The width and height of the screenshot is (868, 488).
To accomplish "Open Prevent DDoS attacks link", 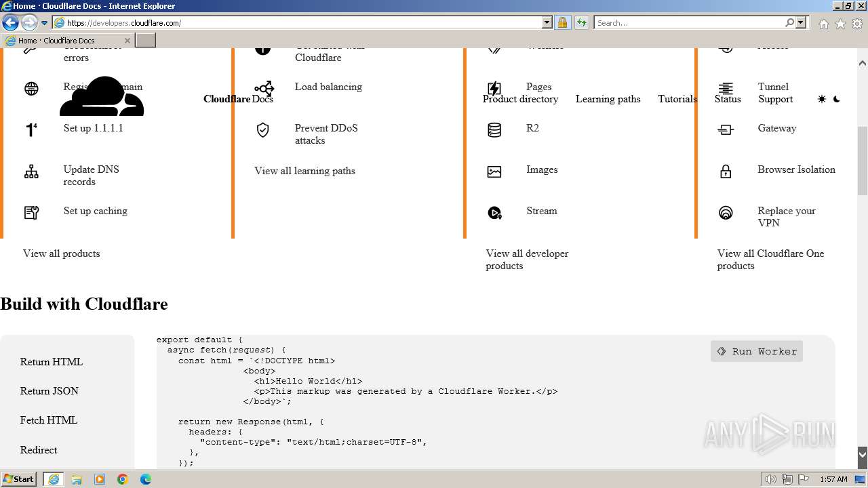I will (326, 134).
